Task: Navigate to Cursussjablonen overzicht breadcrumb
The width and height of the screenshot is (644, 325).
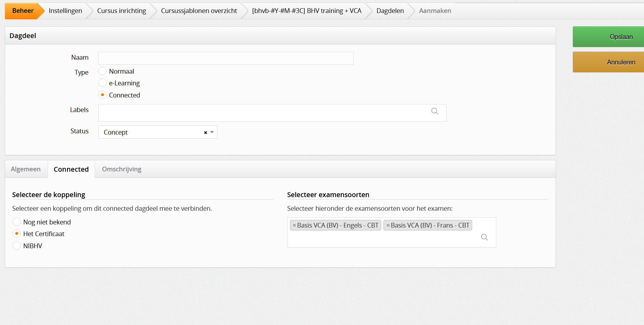Action: [199, 11]
